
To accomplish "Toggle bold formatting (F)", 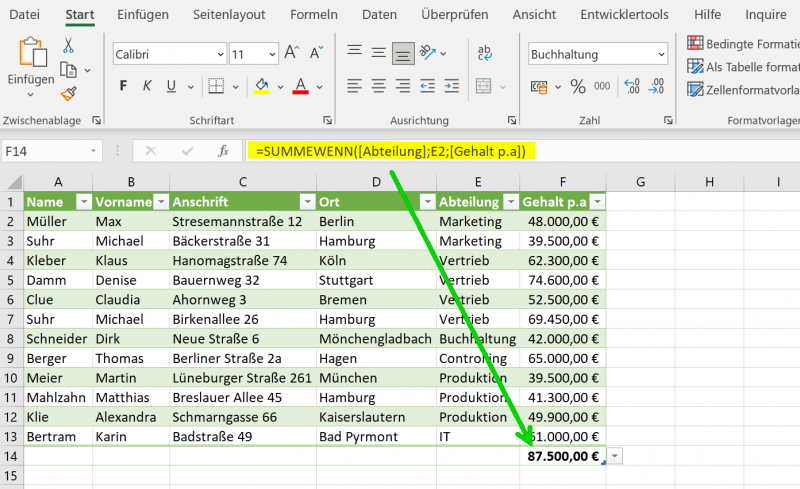I will click(123, 86).
